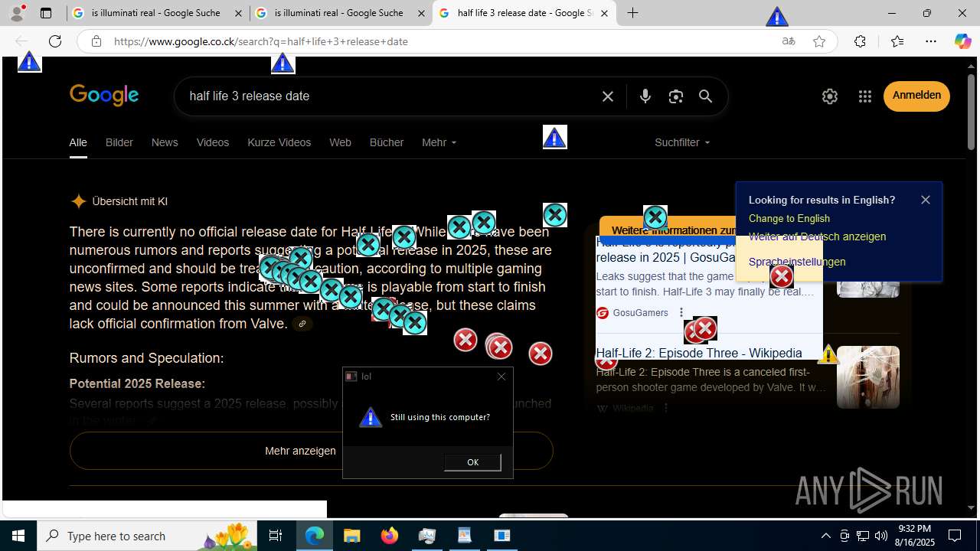Click OK in the lol dialog
The height and width of the screenshot is (551, 980).
[472, 462]
